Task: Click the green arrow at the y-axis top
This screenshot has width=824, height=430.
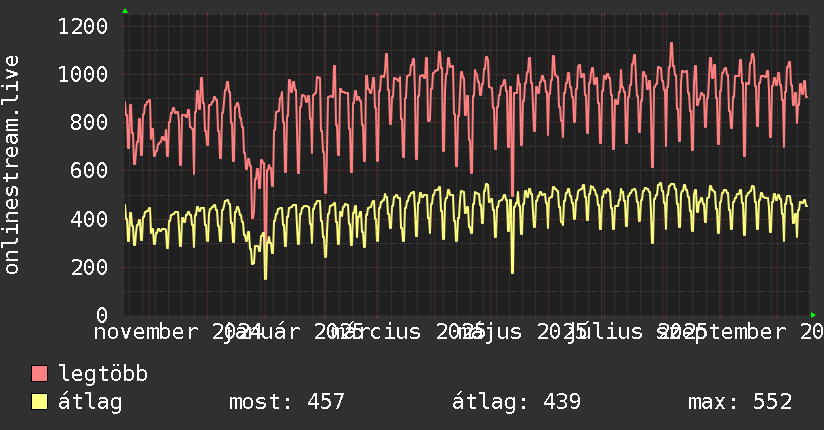Action: click(x=125, y=11)
